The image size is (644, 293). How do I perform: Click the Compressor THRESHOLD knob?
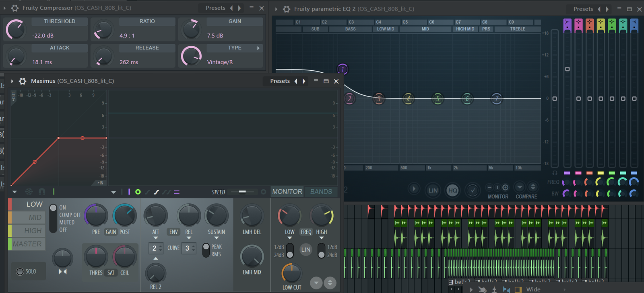pos(16,29)
